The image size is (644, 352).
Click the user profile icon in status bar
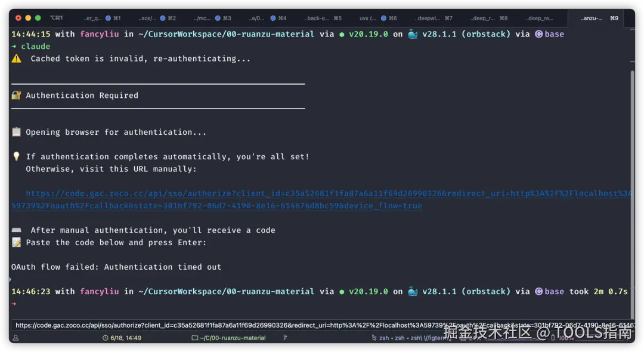coord(16,338)
